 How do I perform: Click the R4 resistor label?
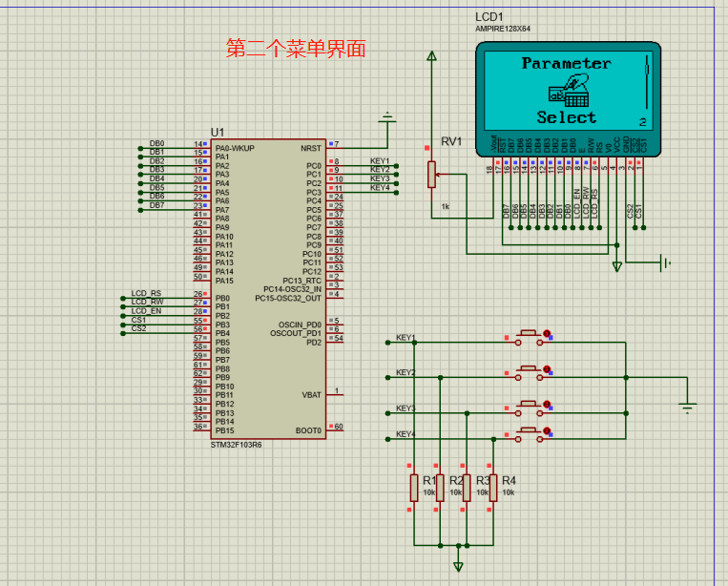[509, 480]
